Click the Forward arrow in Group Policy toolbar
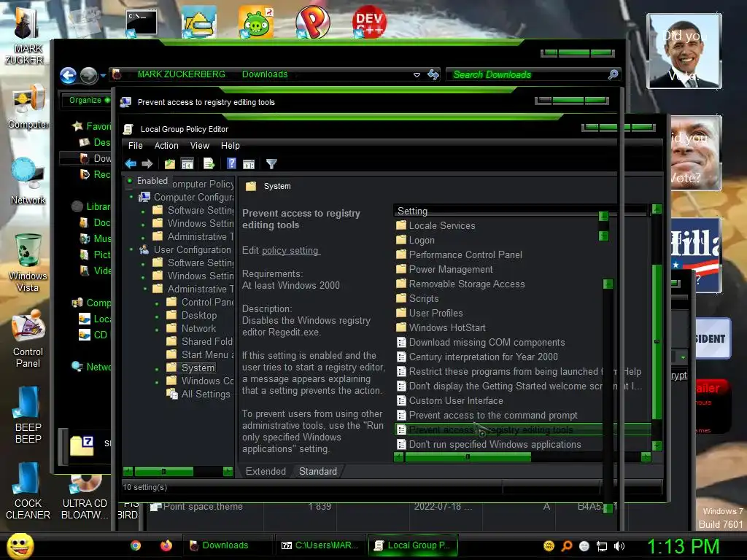This screenshot has width=747, height=560. 147,164
